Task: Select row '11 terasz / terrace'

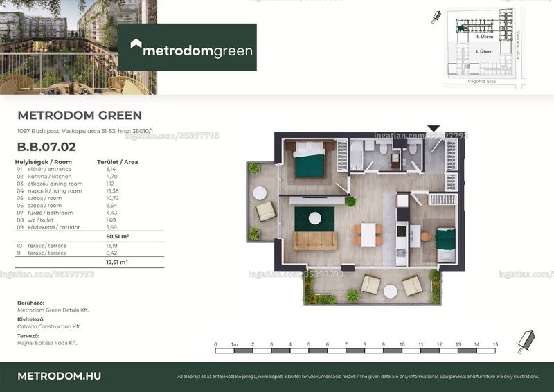Action: tap(67, 253)
